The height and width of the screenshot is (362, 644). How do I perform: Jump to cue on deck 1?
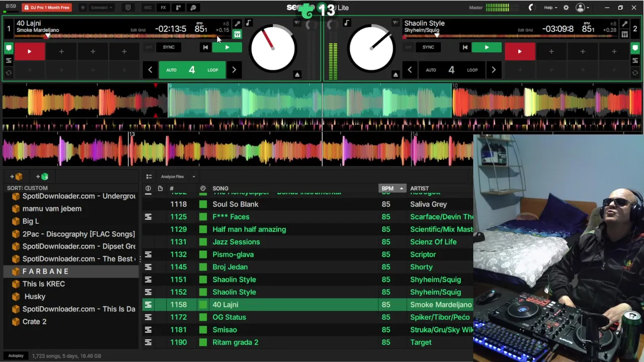pos(205,47)
